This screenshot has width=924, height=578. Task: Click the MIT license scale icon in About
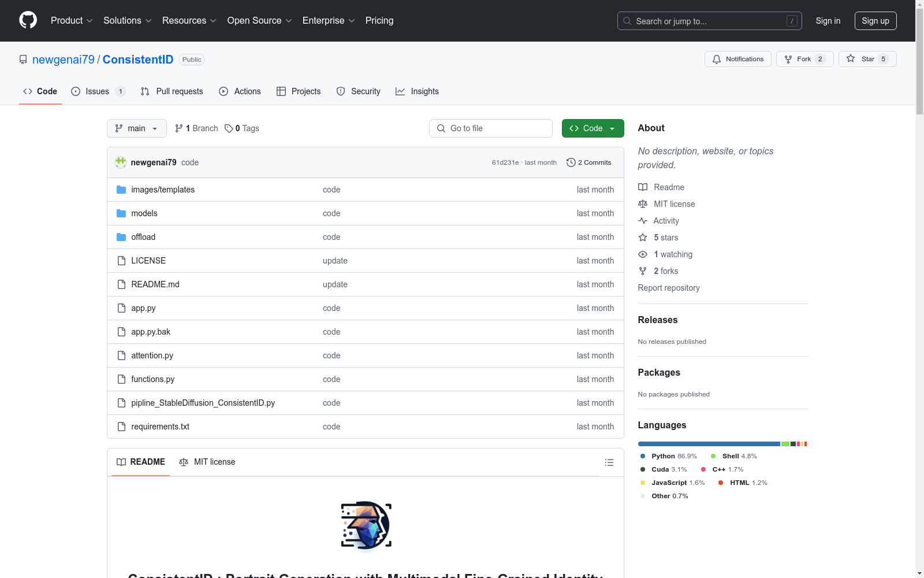643,204
